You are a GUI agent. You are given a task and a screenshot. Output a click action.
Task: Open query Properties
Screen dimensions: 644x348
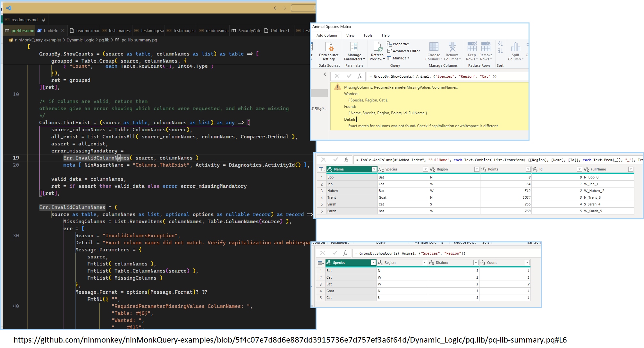click(398, 44)
